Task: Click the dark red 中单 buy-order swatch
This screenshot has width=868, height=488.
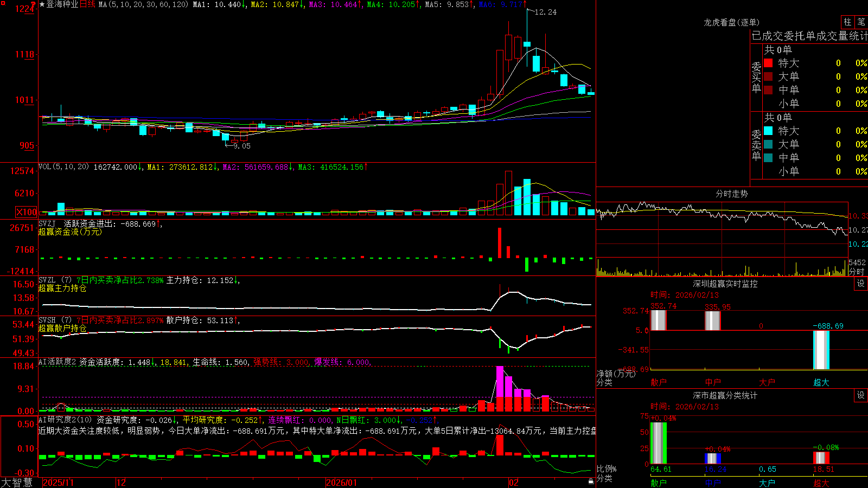Action: 768,90
